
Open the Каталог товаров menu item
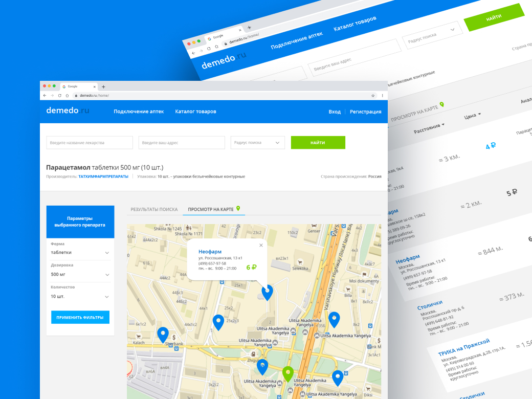[x=195, y=111]
